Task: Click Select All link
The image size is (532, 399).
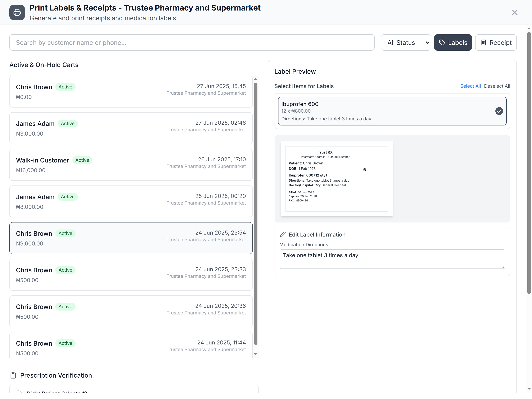Action: [470, 86]
